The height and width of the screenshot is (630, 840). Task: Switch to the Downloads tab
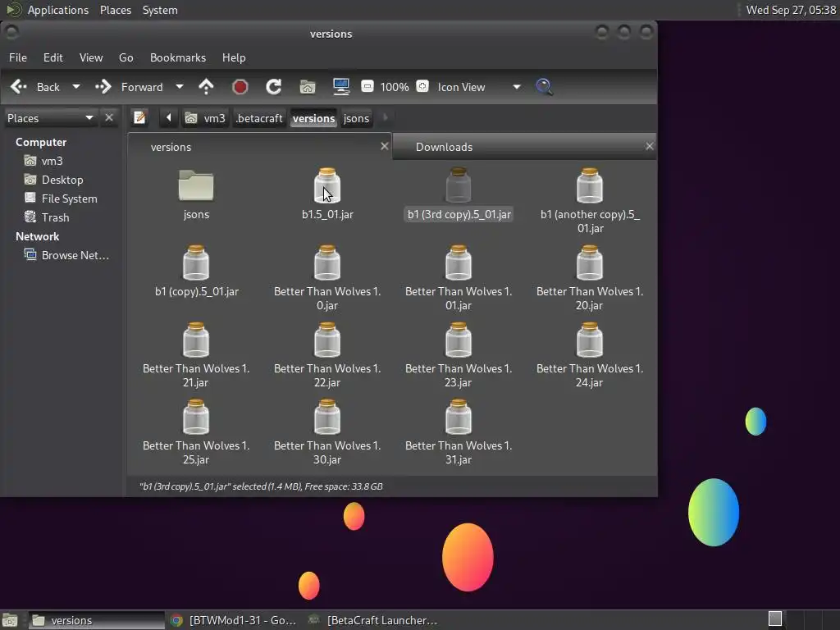click(x=524, y=147)
